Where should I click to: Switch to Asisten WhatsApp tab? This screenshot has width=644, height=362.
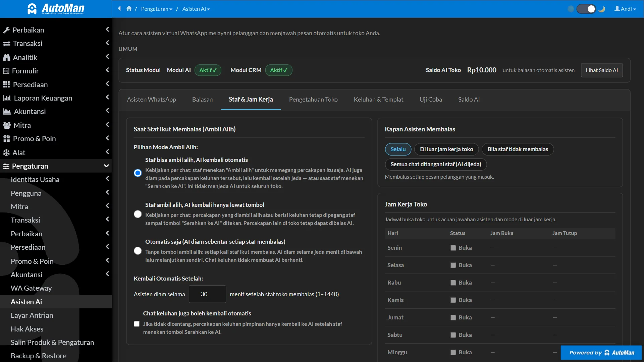point(151,100)
